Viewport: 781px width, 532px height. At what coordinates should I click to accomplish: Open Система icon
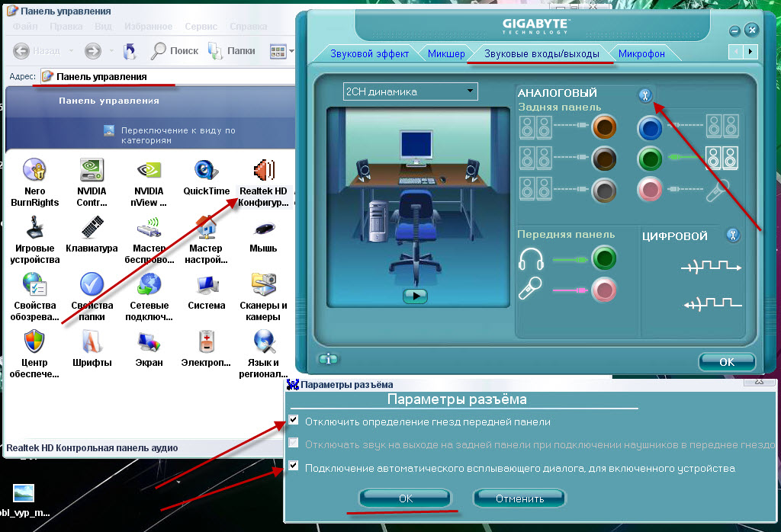pyautogui.click(x=206, y=292)
